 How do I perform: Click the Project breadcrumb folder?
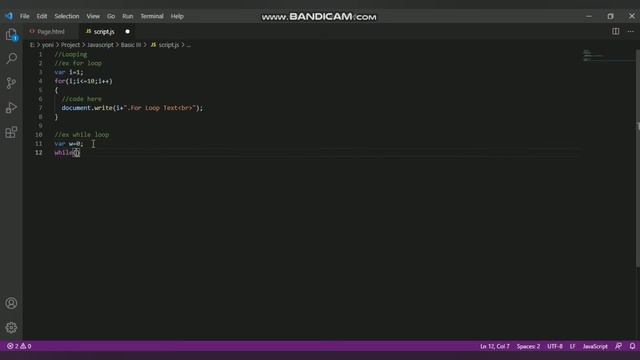(x=71, y=45)
